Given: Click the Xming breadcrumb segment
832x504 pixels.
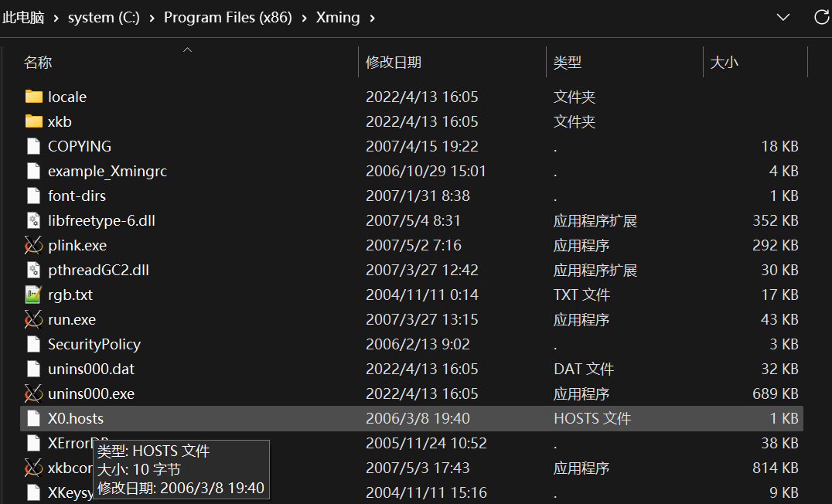Looking at the screenshot, I should coord(338,18).
